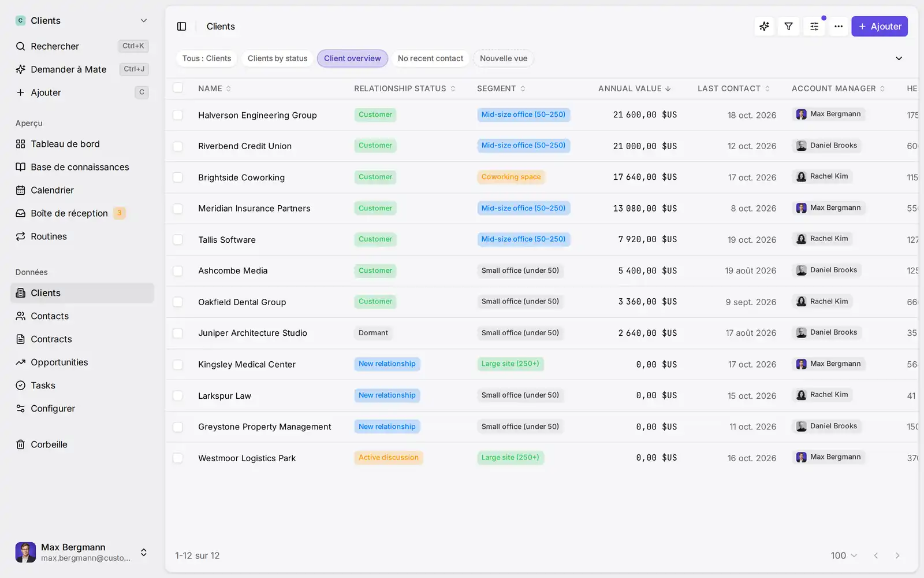Click Daniel Brooks on Riverbend row
The width and height of the screenshot is (924, 578).
coord(826,146)
